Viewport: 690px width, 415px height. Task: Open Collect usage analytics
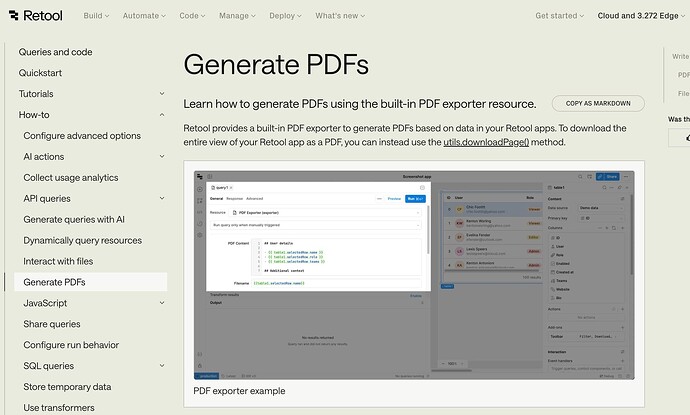click(x=71, y=177)
